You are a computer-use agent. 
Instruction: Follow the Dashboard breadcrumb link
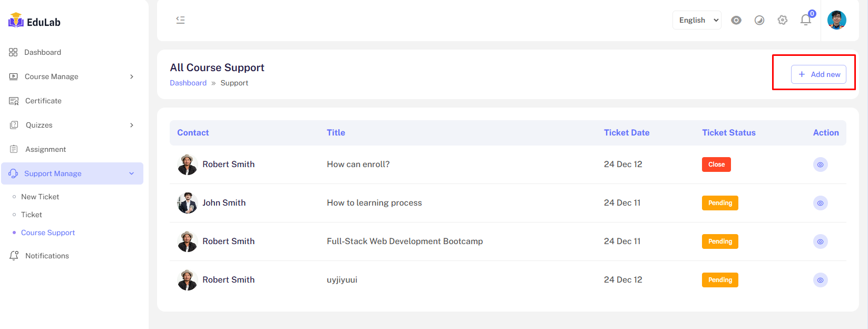(x=188, y=83)
